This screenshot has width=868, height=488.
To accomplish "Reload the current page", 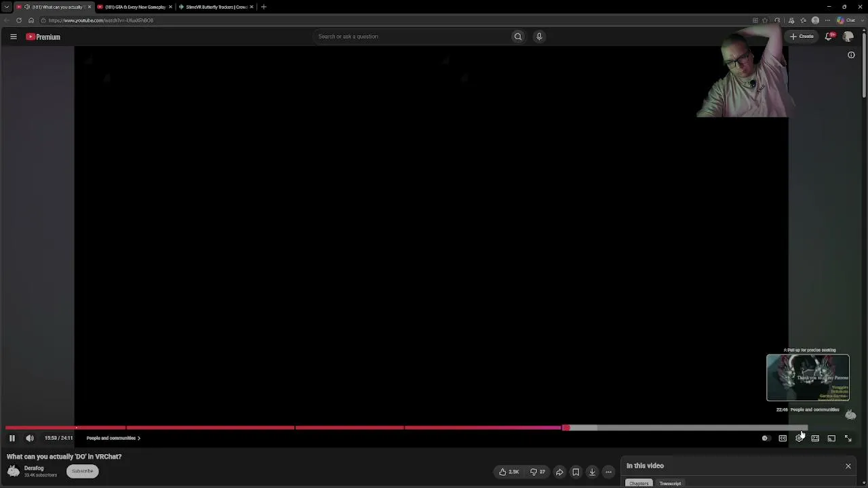I will click(19, 20).
